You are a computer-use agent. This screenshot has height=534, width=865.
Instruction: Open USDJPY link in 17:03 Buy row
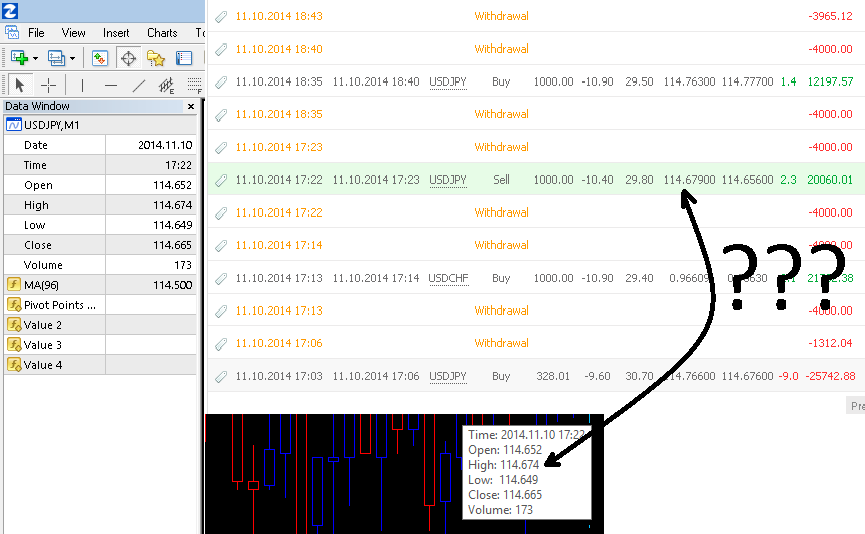pos(448,376)
